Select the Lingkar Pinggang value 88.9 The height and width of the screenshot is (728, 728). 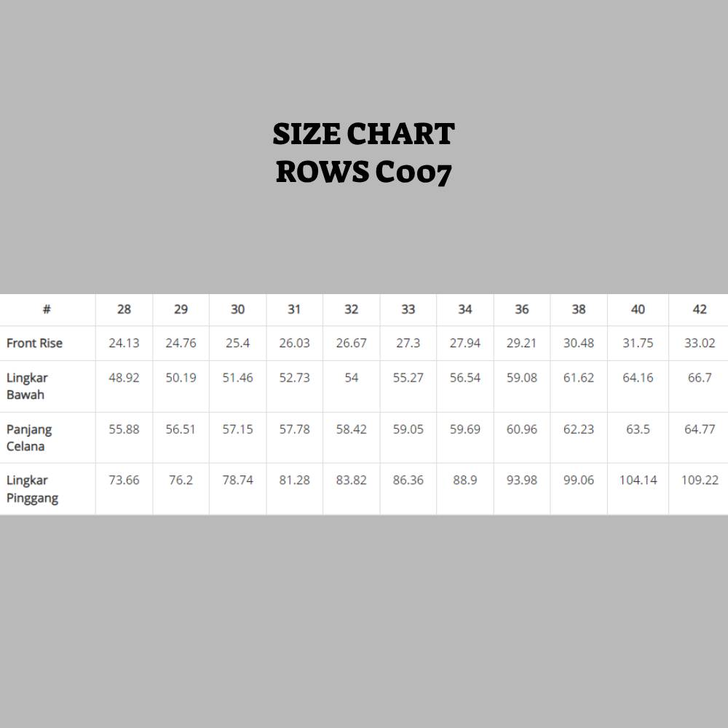pyautogui.click(x=464, y=480)
